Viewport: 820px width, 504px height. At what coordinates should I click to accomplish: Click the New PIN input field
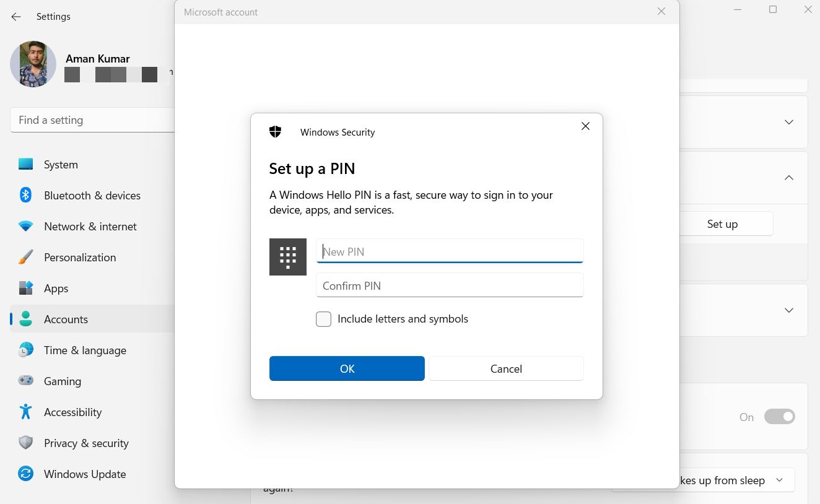(x=450, y=251)
